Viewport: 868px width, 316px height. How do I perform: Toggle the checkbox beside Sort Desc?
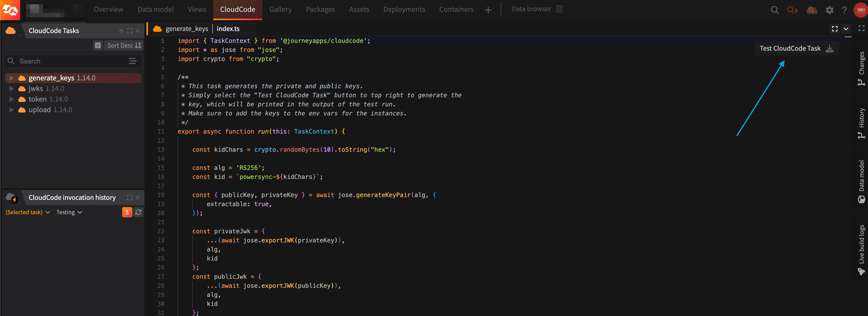click(98, 45)
